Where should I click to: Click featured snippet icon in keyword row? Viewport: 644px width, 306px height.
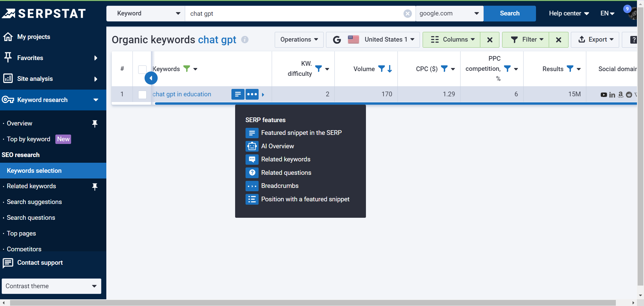(238, 94)
